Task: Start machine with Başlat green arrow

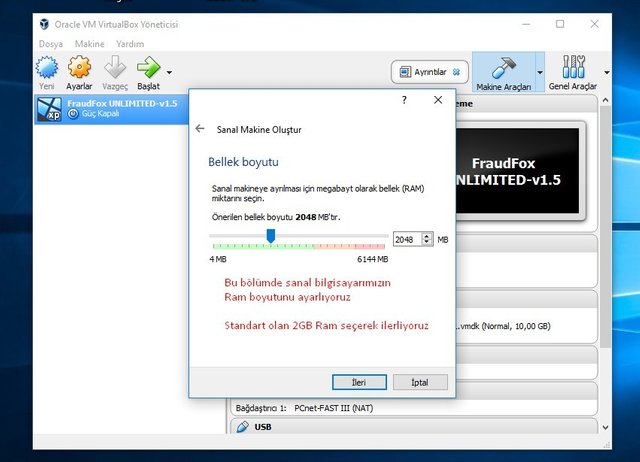Action: [148, 67]
